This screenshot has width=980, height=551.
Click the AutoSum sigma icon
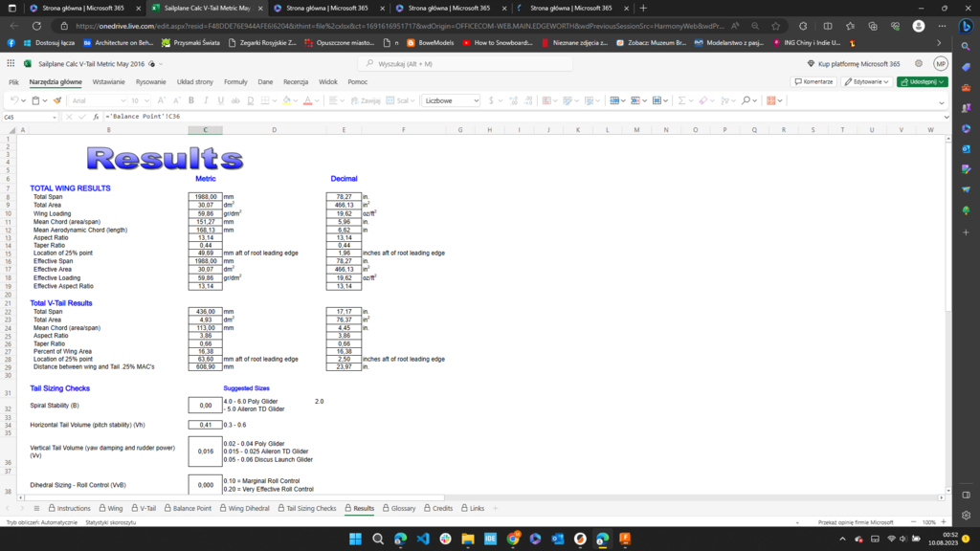[x=680, y=100]
